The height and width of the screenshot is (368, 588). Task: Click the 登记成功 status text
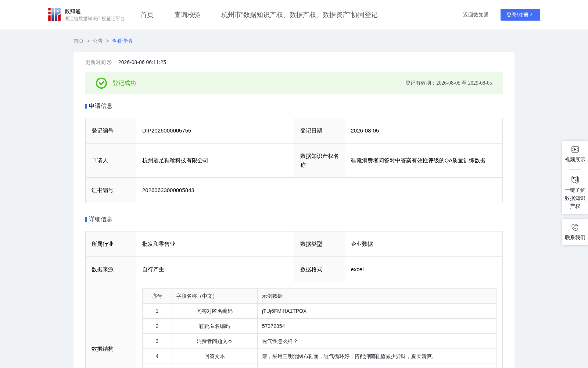click(x=124, y=83)
